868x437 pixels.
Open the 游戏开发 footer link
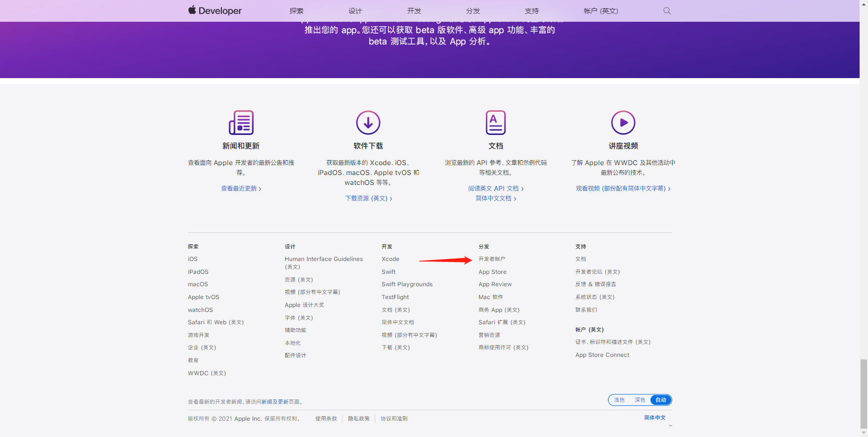tap(199, 335)
